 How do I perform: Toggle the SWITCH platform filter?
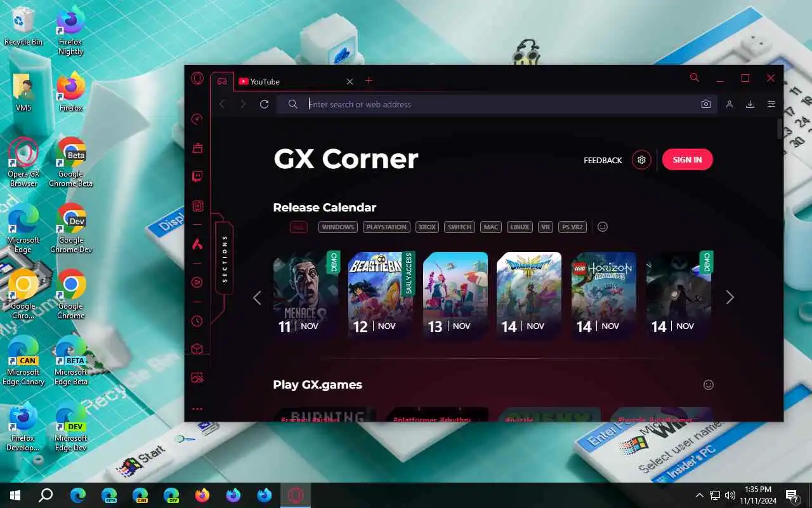coord(459,227)
